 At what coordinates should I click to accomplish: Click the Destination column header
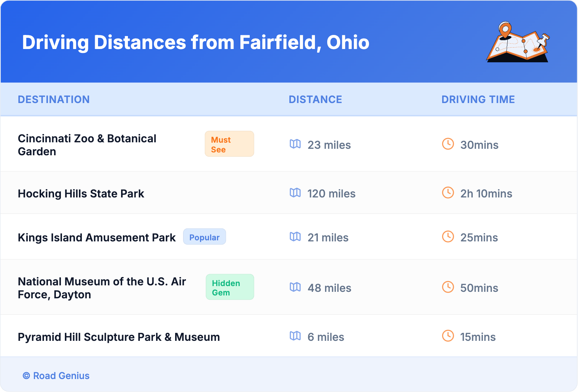pos(54,99)
